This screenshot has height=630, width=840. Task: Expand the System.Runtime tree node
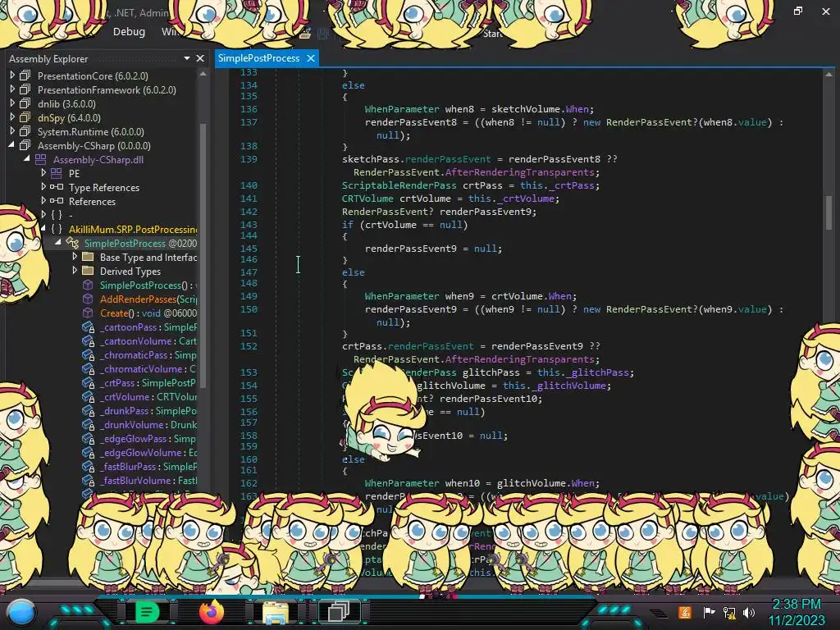click(x=12, y=131)
